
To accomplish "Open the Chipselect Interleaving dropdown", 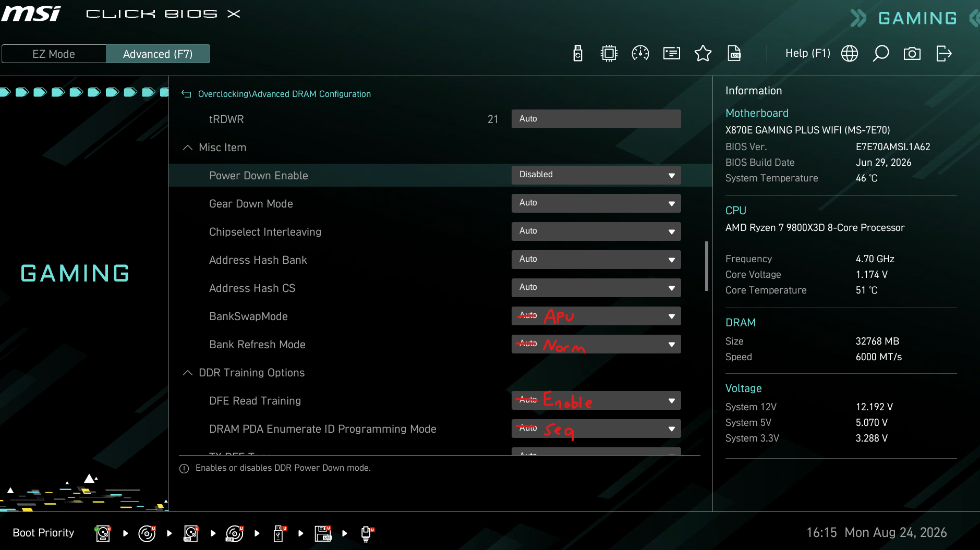I will point(596,231).
